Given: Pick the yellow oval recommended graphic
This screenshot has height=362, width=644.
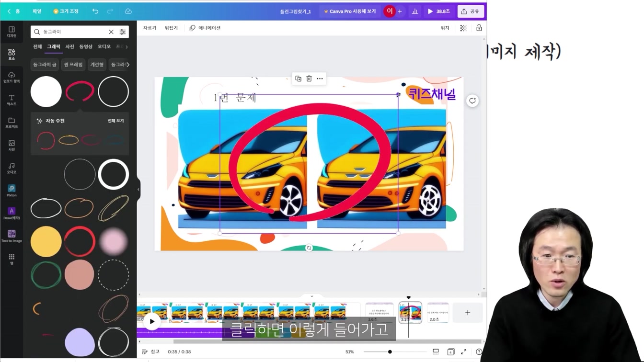Looking at the screenshot, I should (x=69, y=140).
